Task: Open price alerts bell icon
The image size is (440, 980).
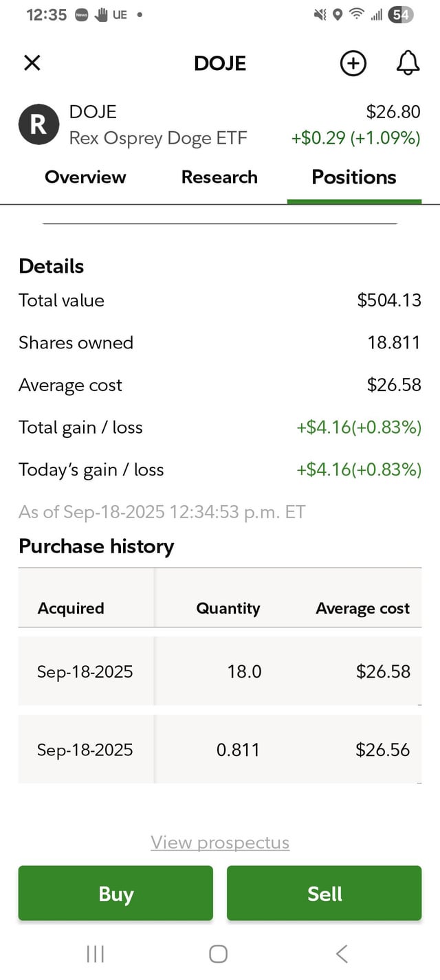Action: [408, 63]
